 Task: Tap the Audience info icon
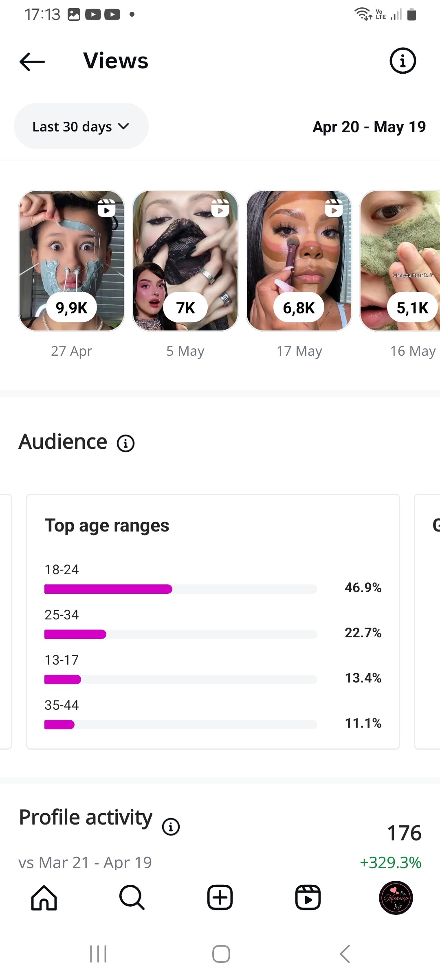125,443
